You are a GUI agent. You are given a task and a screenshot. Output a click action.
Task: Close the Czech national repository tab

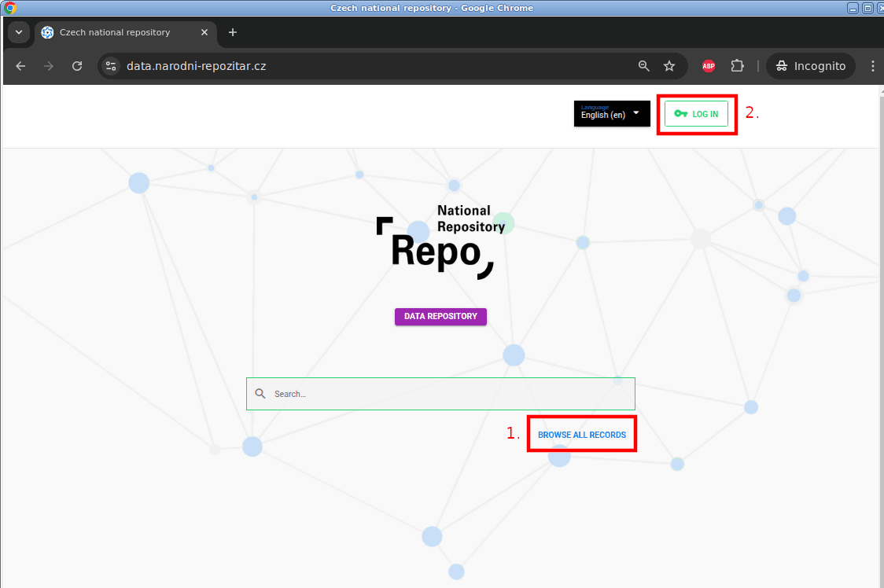204,32
